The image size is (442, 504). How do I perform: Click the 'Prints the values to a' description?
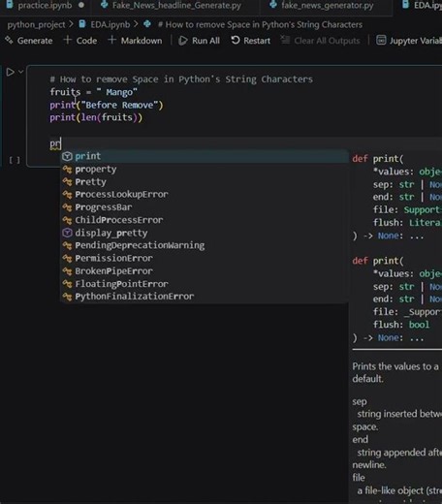point(395,366)
